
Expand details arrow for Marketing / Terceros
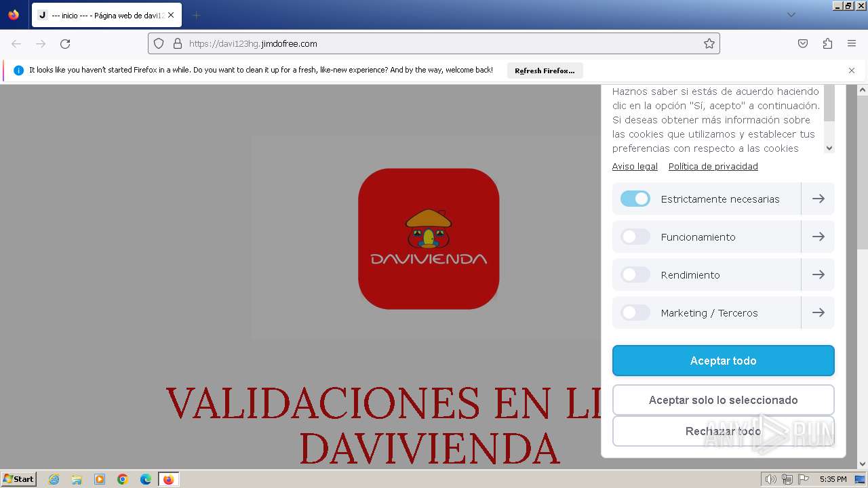(818, 312)
